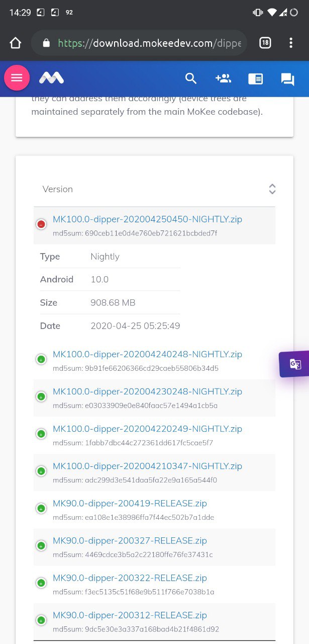Tap the '92' notification indicator in status bar

69,13
